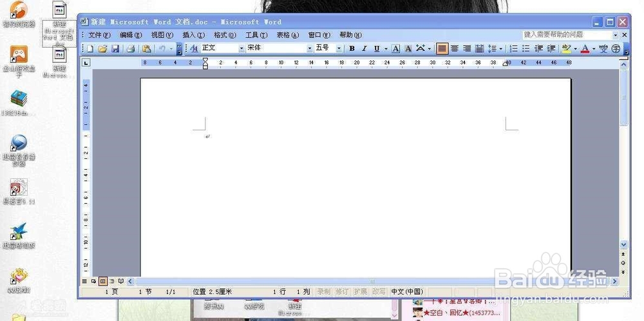Screen dimensions: 644x321
Task: Open the 窗口 menu
Action: click(x=319, y=35)
